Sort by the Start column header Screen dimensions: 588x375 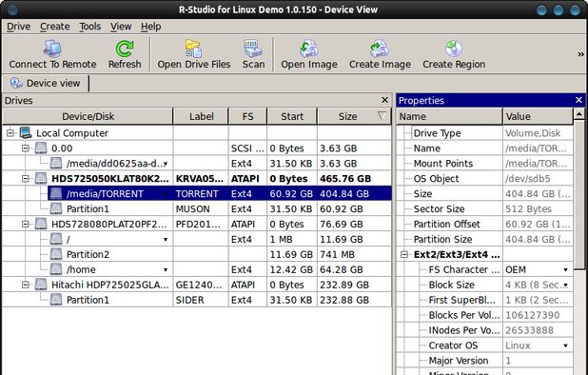[x=292, y=116]
